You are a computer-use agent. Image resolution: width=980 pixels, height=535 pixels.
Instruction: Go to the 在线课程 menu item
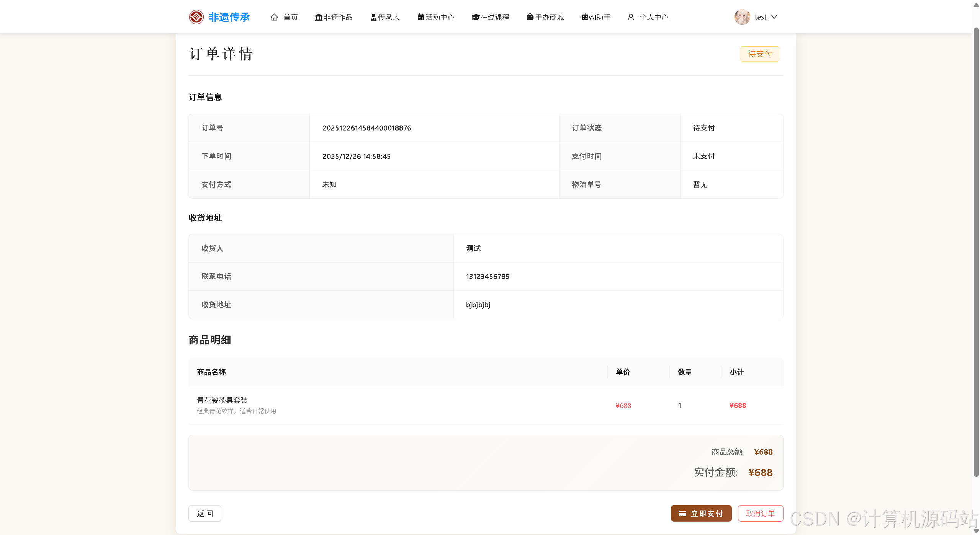494,17
